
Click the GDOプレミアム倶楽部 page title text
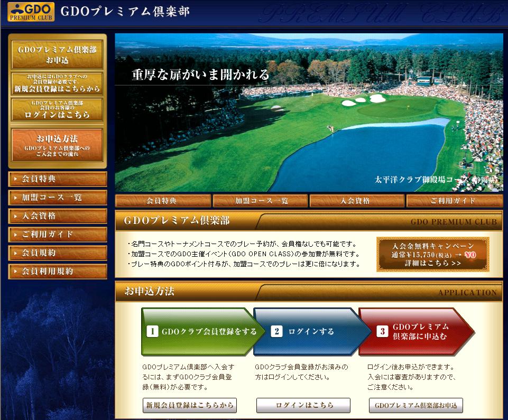(x=125, y=12)
